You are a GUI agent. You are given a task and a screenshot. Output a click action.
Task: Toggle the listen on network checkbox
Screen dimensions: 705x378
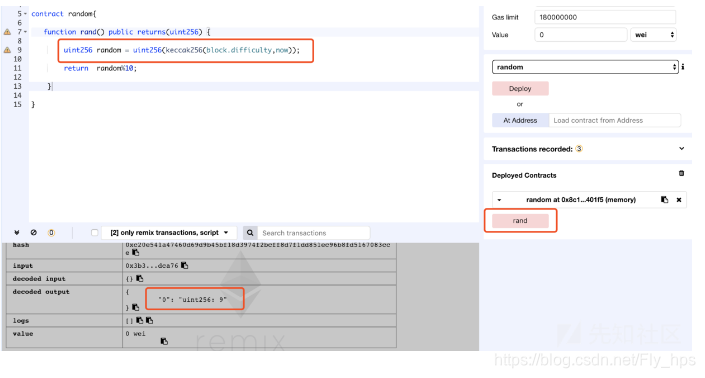click(94, 232)
